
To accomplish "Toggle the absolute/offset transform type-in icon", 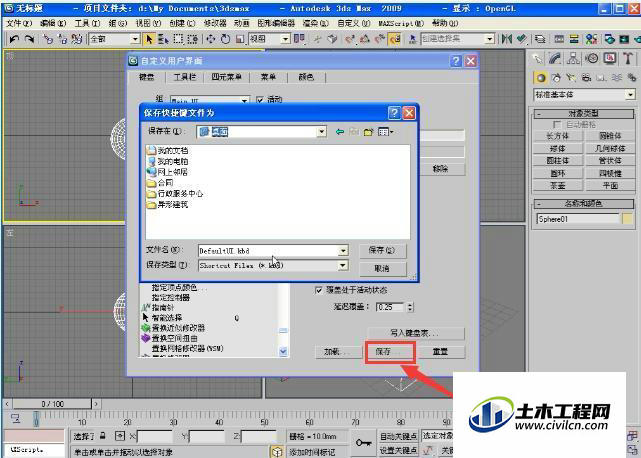I will [120, 436].
